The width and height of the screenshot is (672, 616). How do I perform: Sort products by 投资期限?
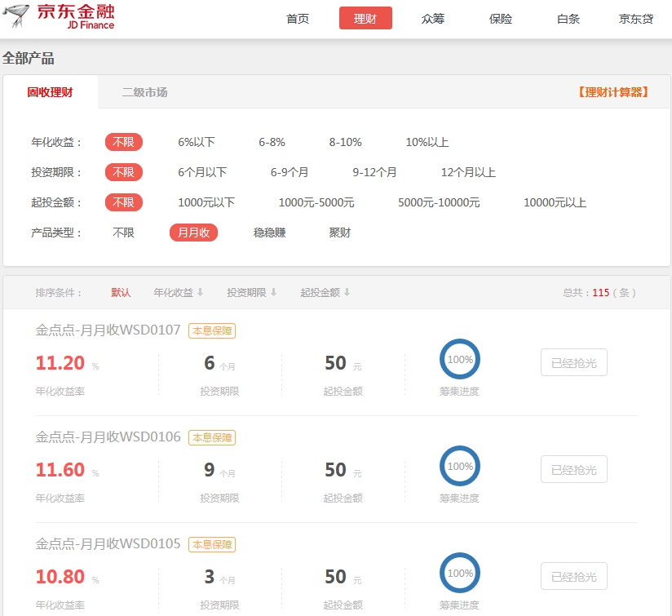click(x=251, y=293)
